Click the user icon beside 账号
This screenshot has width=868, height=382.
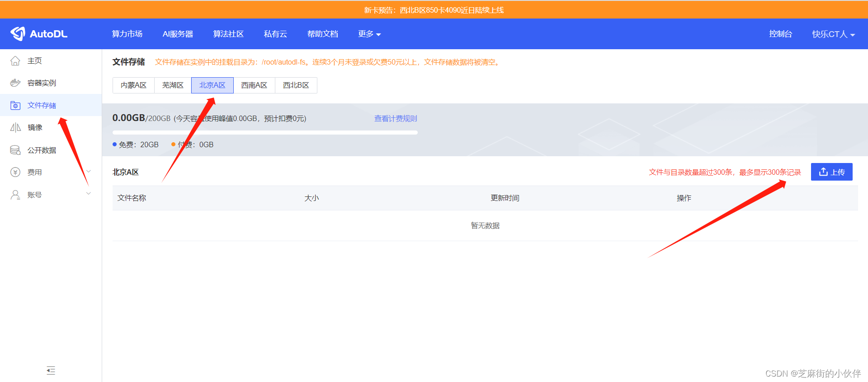pyautogui.click(x=15, y=195)
